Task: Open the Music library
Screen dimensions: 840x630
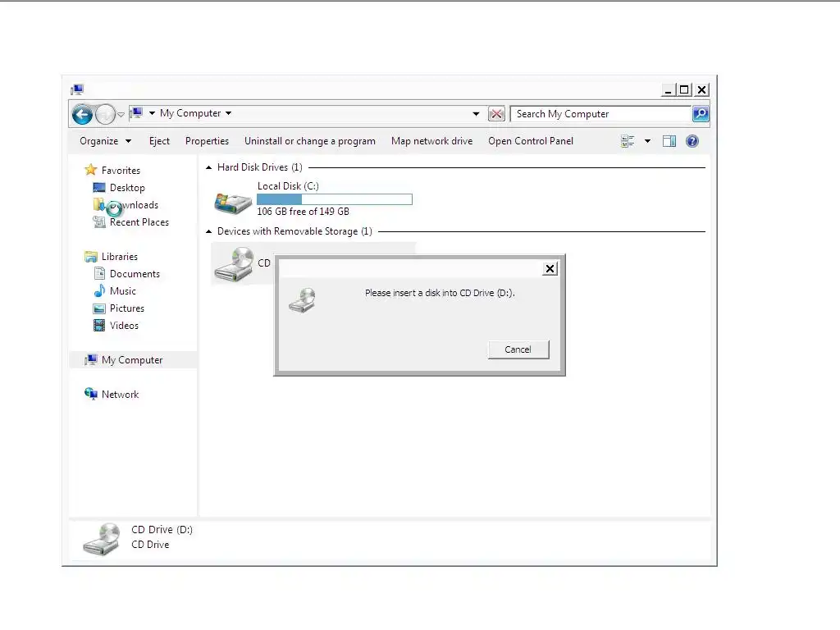Action: (x=123, y=291)
